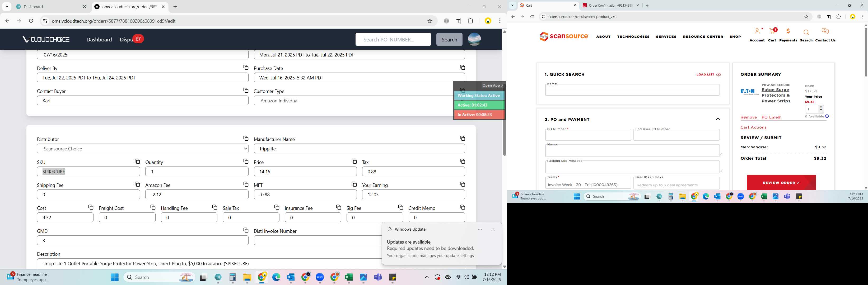The image size is (868, 285).
Task: Copy the Distributor field value
Action: pyautogui.click(x=246, y=139)
